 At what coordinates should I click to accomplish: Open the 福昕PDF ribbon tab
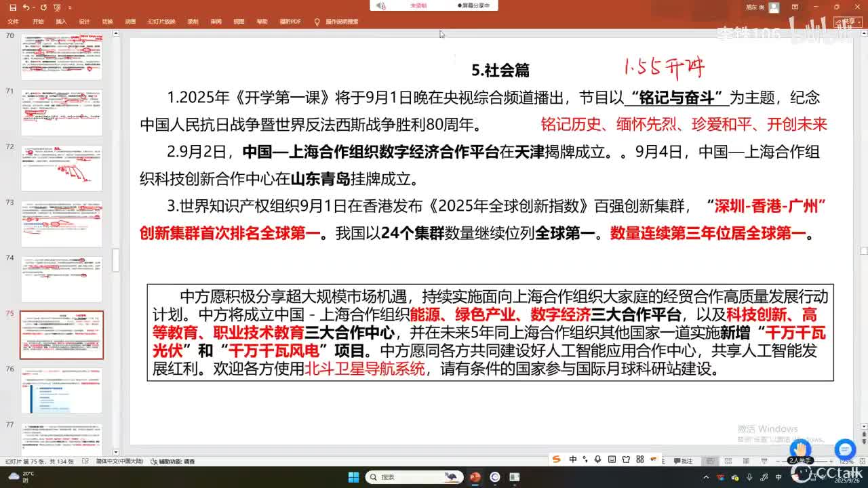[x=290, y=22]
